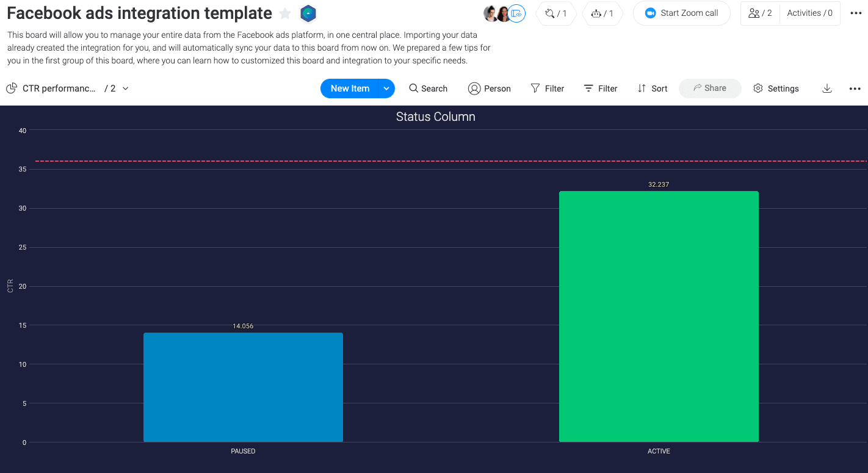The height and width of the screenshot is (473, 868).
Task: Click the PAUSED axis label
Action: (243, 451)
